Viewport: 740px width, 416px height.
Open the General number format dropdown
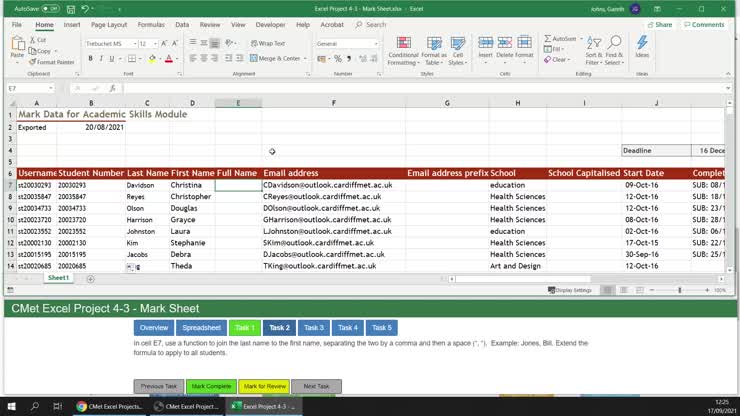click(376, 43)
